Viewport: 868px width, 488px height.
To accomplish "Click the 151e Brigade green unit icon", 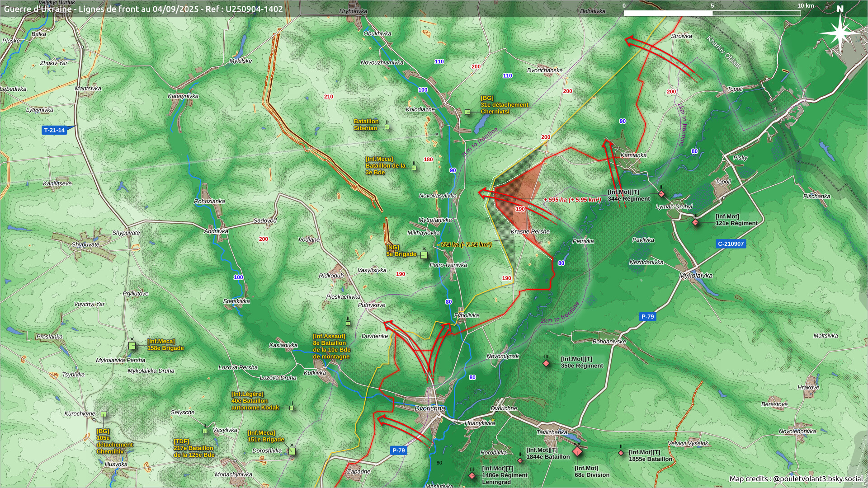I will 292,451.
